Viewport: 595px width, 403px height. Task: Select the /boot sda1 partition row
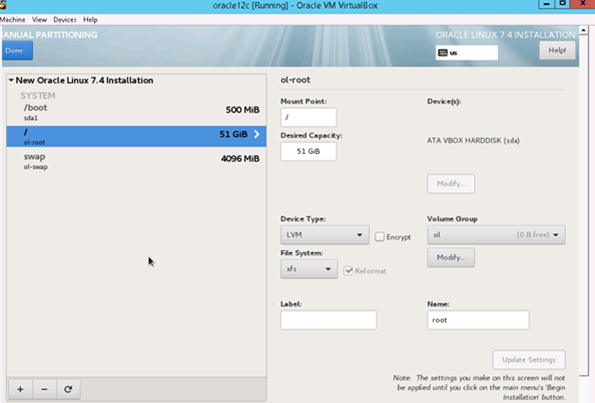136,112
